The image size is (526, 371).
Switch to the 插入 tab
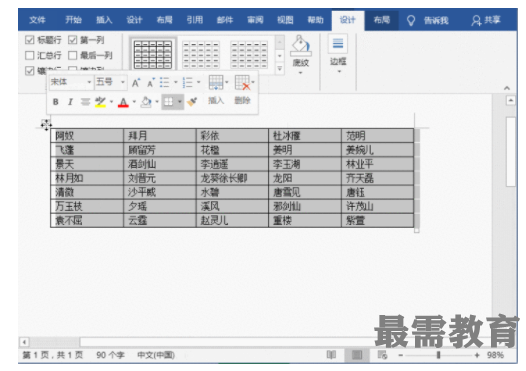pos(104,20)
